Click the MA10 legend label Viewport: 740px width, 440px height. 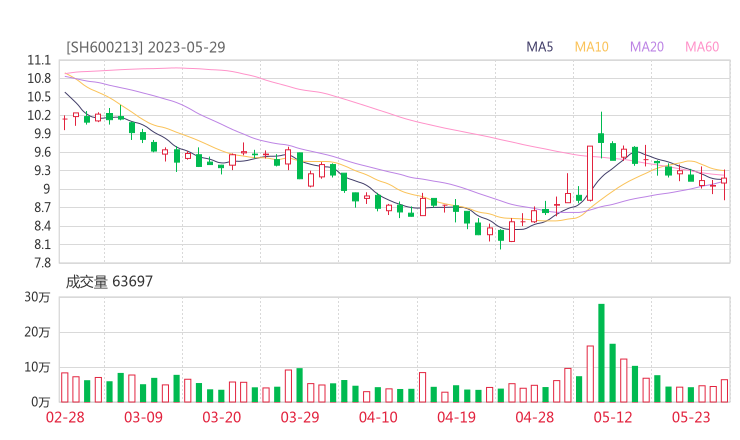pos(591,47)
